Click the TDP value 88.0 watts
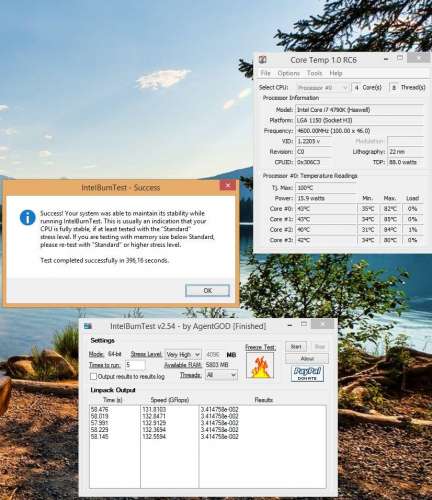This screenshot has width=432, height=500. click(x=406, y=162)
